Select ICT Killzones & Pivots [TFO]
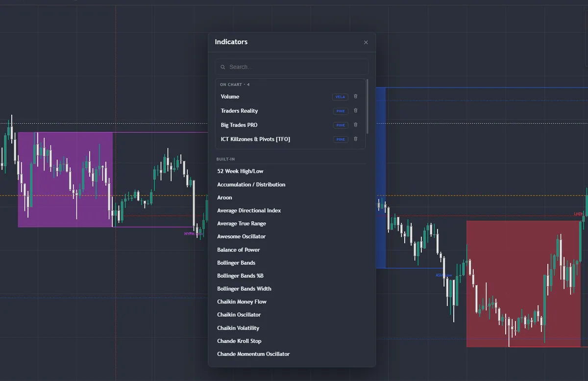The height and width of the screenshot is (381, 588). pyautogui.click(x=290, y=139)
